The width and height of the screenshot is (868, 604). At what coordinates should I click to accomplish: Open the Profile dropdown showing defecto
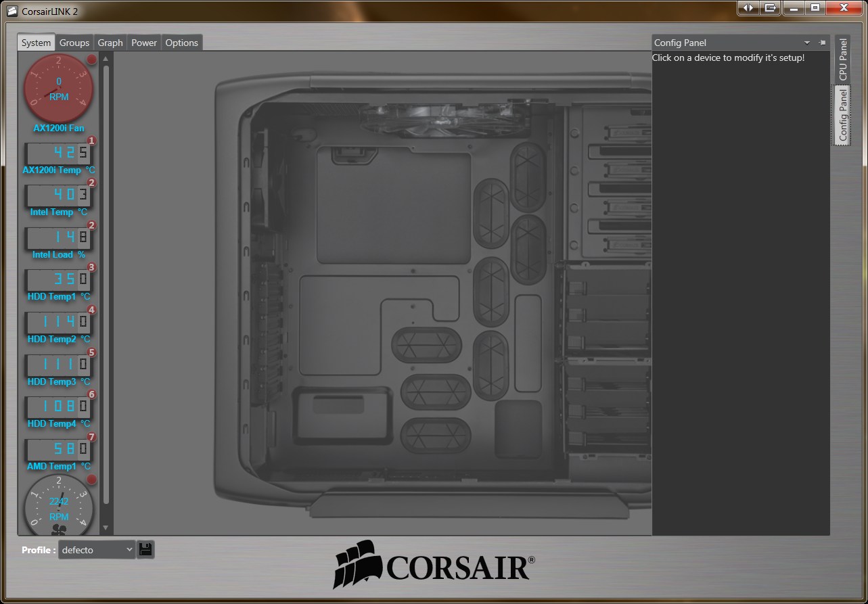point(97,550)
